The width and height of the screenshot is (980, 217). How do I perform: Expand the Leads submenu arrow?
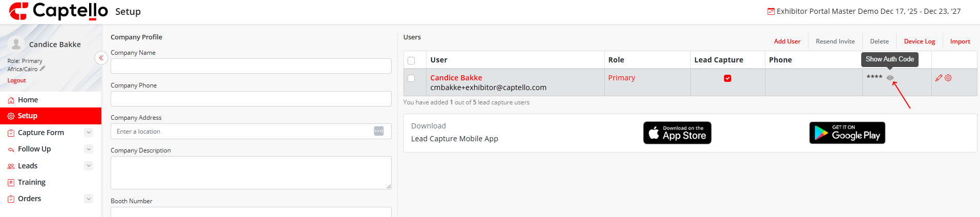(x=89, y=166)
